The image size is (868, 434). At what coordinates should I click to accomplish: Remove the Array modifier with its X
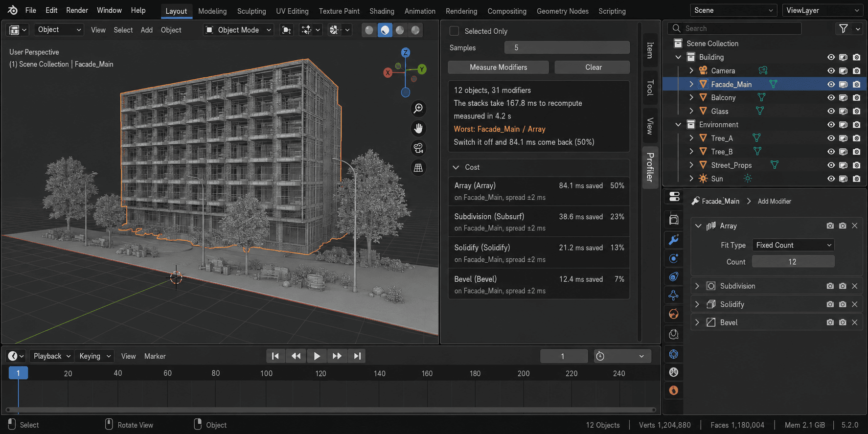[x=855, y=226]
